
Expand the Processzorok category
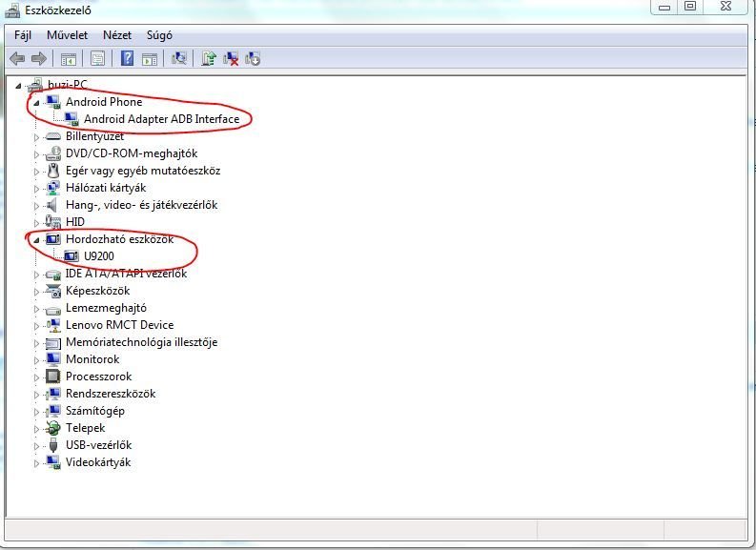pos(36,377)
